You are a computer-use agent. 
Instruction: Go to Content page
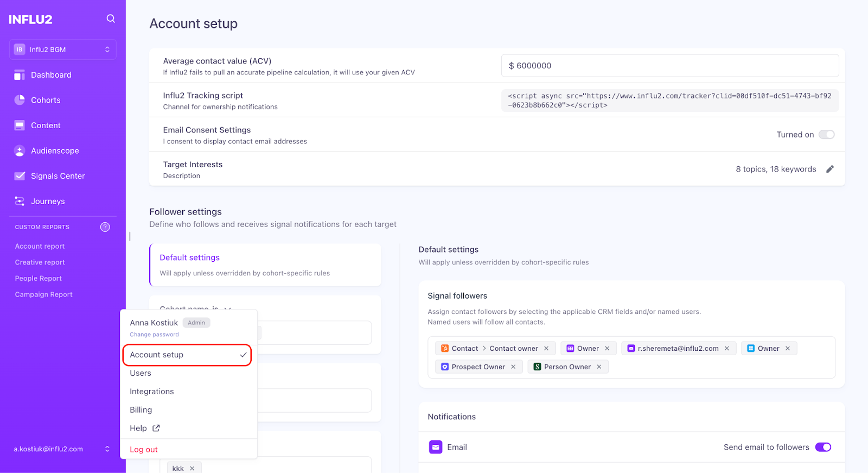[x=46, y=125]
